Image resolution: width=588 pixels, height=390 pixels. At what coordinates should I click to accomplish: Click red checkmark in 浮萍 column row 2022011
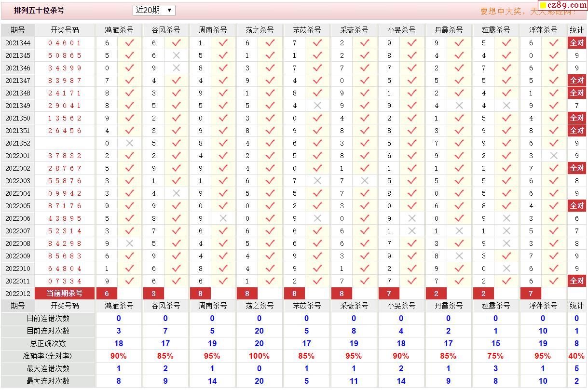(554, 281)
